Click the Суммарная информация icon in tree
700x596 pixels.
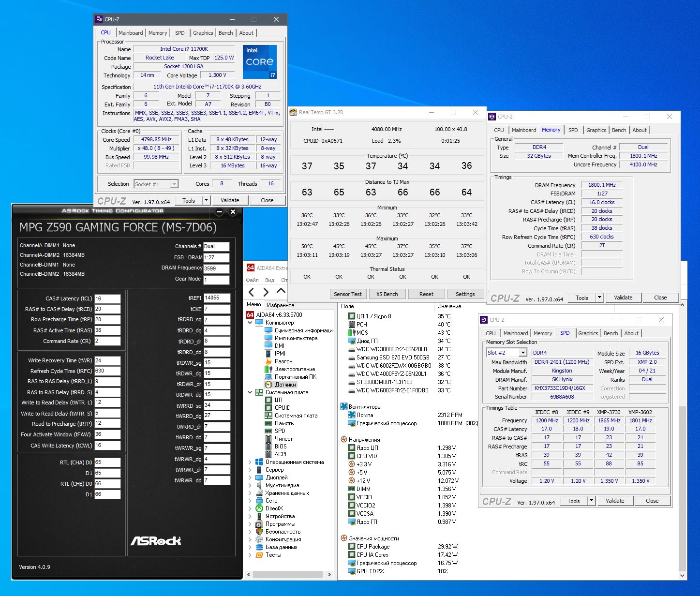point(268,330)
